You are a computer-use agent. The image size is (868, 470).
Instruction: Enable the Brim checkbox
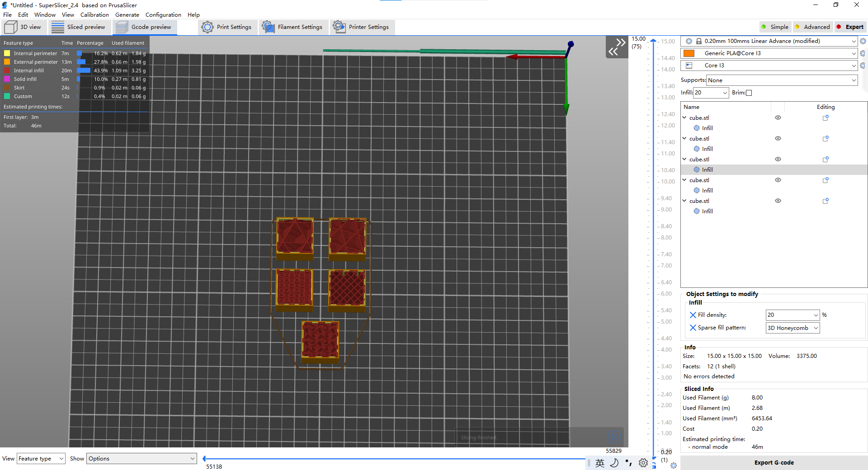[x=749, y=93]
